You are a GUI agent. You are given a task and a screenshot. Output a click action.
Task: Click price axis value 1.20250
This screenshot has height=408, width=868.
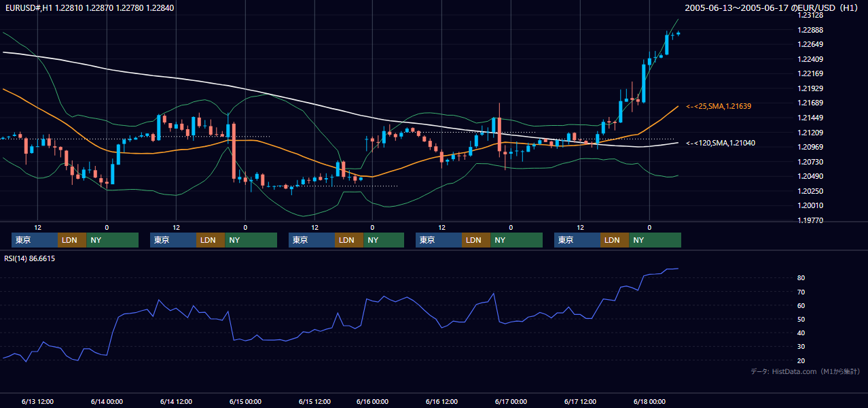pyautogui.click(x=810, y=191)
